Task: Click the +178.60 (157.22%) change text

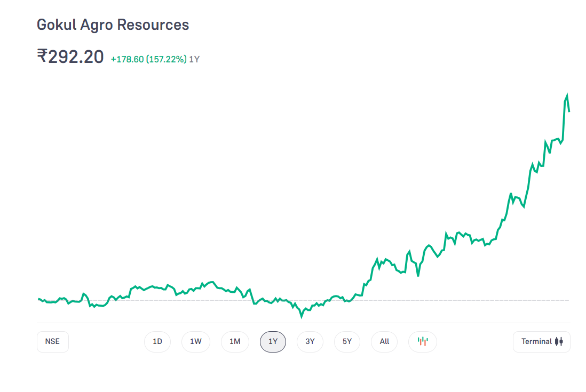Action: 149,59
